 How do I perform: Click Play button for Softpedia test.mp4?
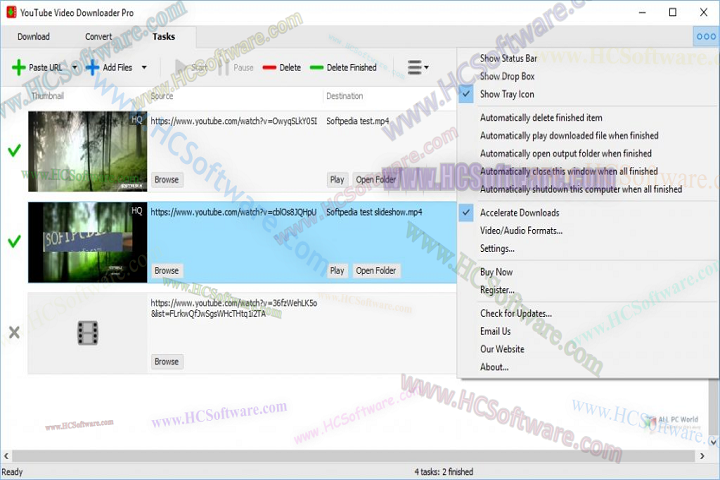pyautogui.click(x=337, y=180)
